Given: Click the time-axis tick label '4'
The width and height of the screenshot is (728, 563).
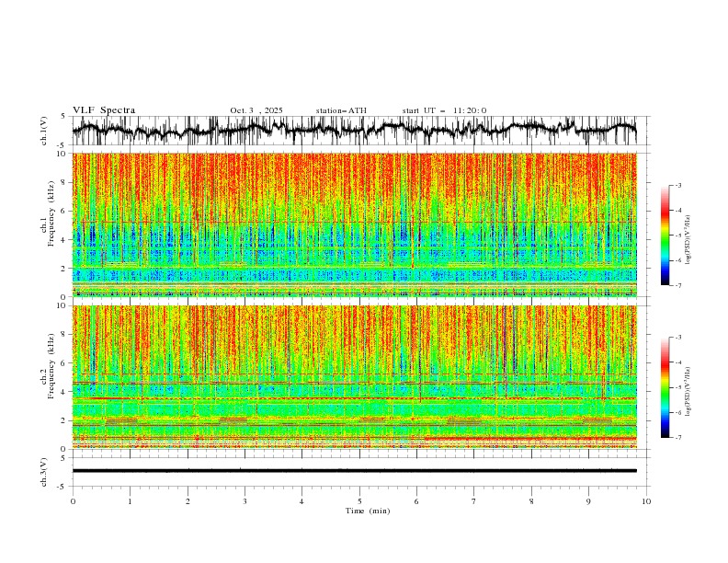Looking at the screenshot, I should click(x=301, y=501).
